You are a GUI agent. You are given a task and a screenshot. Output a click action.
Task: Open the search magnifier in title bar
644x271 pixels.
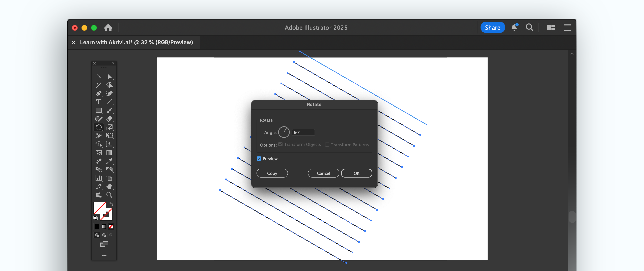click(529, 27)
